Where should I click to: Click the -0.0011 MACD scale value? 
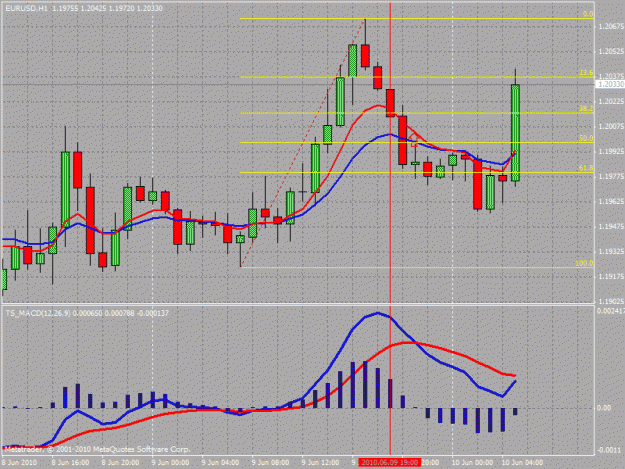609,450
